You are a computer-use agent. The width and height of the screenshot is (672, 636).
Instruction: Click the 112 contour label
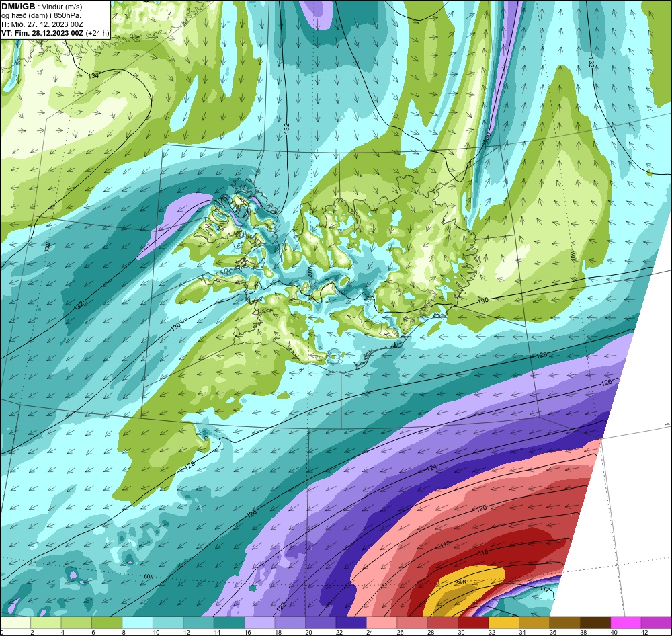click(545, 589)
